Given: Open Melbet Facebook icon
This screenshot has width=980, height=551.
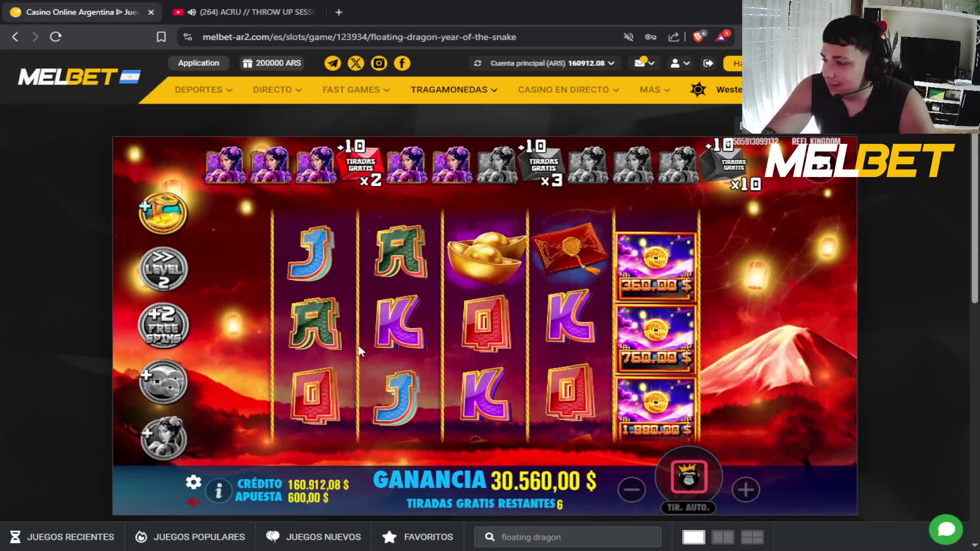Looking at the screenshot, I should click(x=402, y=63).
